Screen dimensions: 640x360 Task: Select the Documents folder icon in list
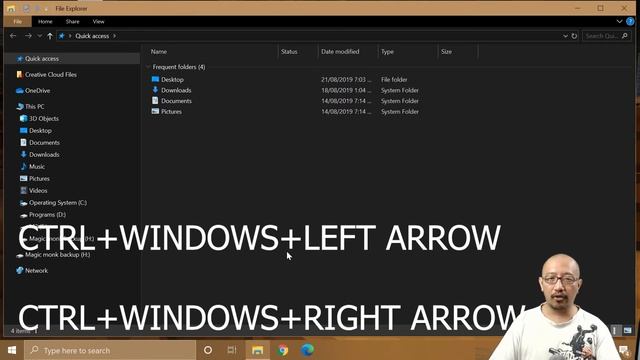coord(155,100)
